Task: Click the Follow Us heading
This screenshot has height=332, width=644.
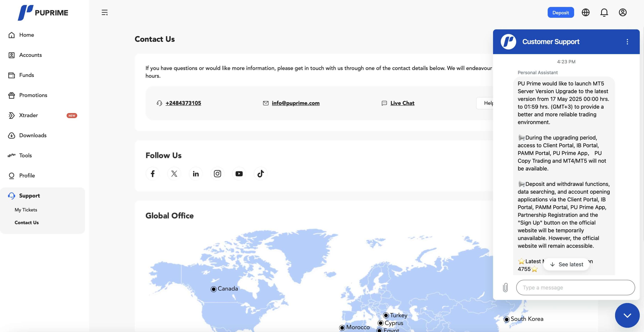Action: [x=164, y=155]
